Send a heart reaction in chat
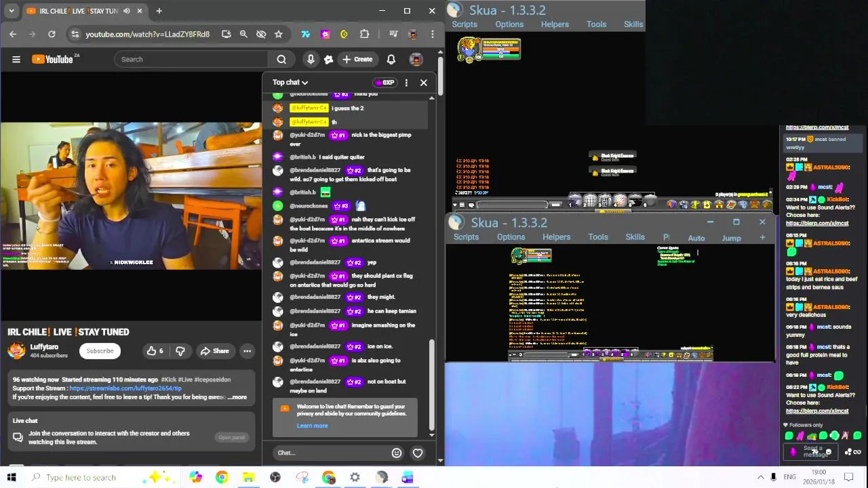Viewport: 868px width, 488px height. 418,453
